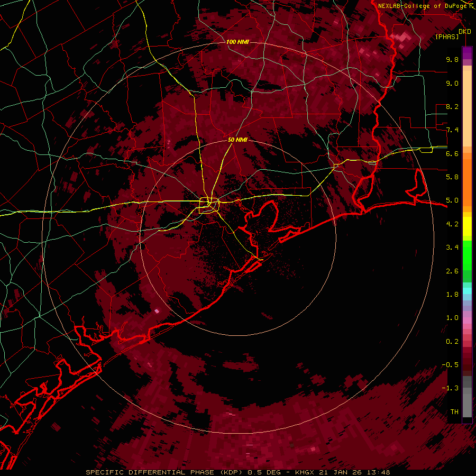Click the 9.0 value on the color scale
Viewport: 476px width, 476px height.
click(x=452, y=83)
